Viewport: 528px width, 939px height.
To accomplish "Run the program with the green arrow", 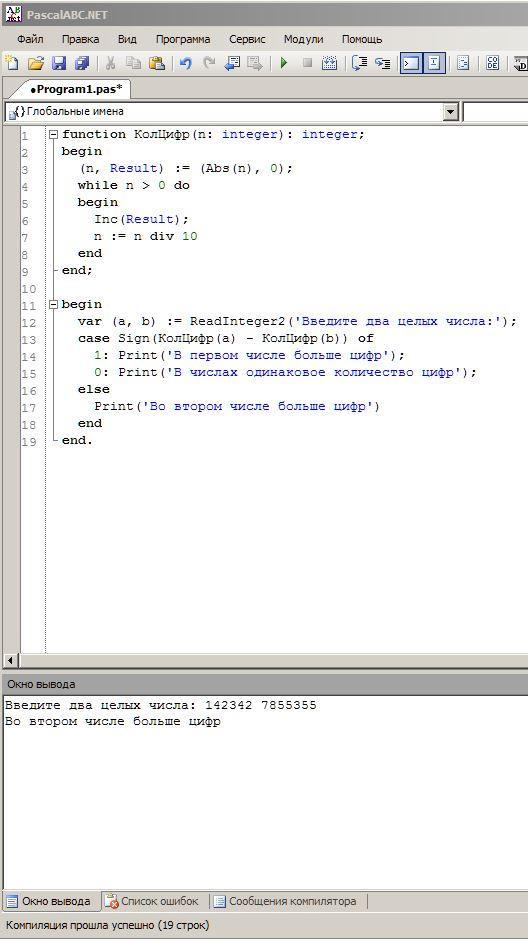I will click(x=284, y=63).
